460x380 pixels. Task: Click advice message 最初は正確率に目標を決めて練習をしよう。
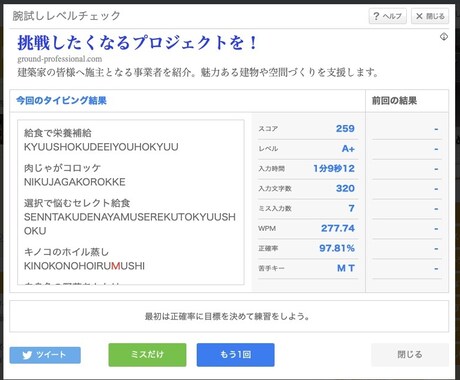(x=227, y=316)
